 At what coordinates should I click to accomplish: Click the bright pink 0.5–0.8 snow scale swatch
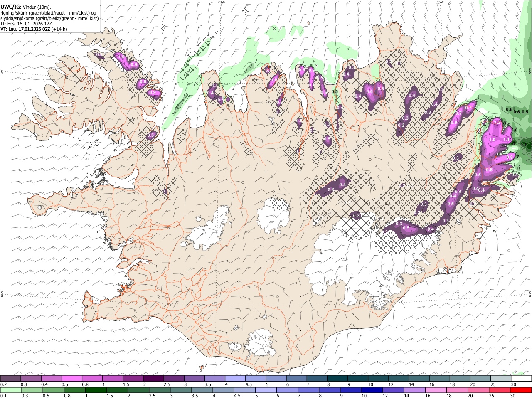click(72, 379)
